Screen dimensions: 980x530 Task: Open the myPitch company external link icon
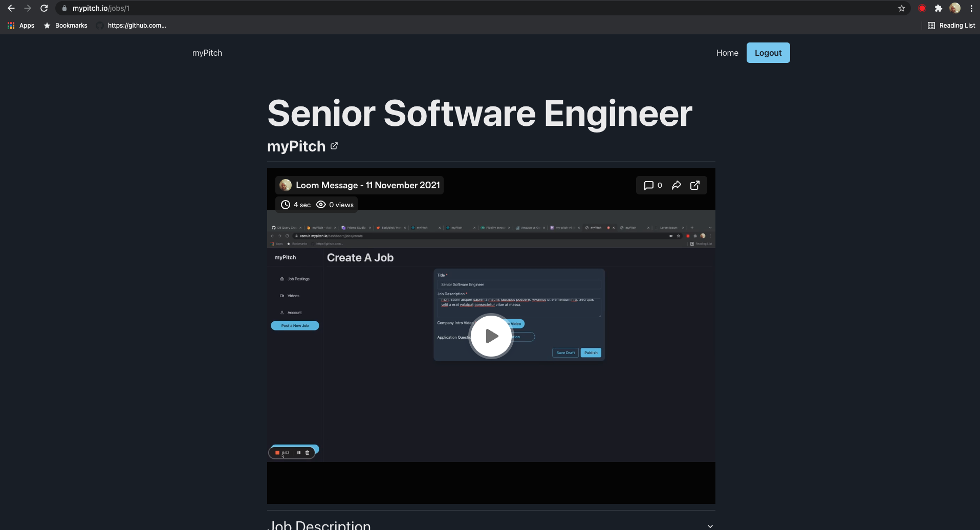(334, 146)
